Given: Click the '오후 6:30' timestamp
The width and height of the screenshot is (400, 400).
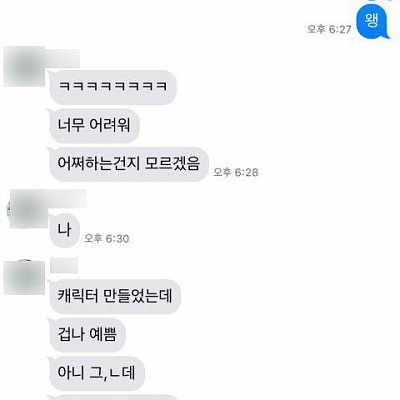Looking at the screenshot, I should click(x=107, y=238).
